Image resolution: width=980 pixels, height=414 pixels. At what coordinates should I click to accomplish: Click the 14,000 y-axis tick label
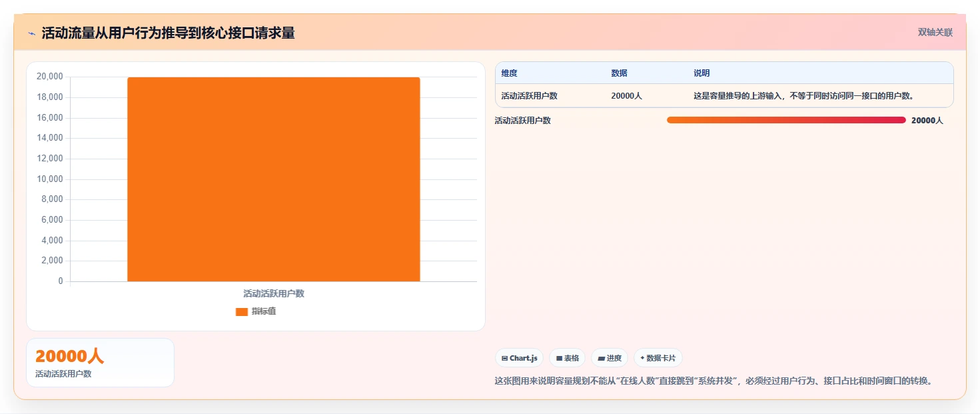(50, 138)
